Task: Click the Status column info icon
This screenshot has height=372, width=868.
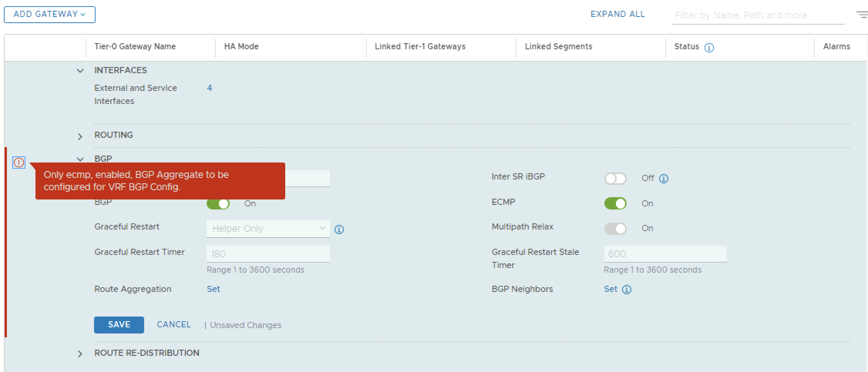Action: point(709,47)
